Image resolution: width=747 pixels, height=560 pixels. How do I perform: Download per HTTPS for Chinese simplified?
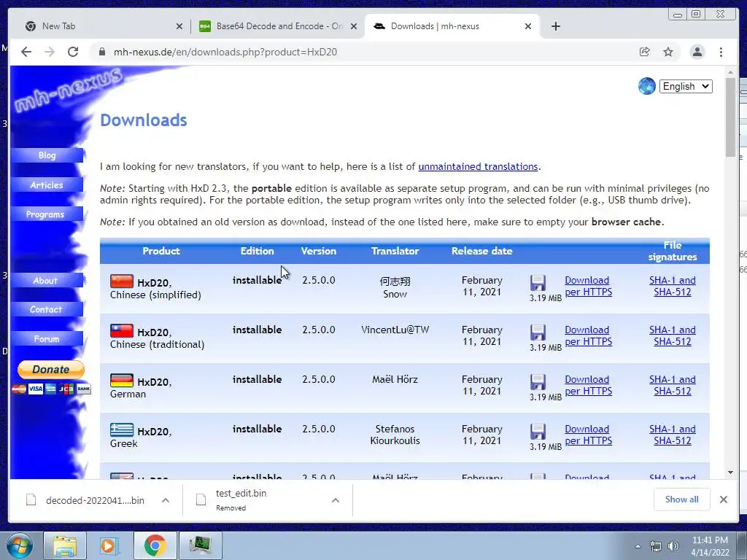pyautogui.click(x=589, y=286)
